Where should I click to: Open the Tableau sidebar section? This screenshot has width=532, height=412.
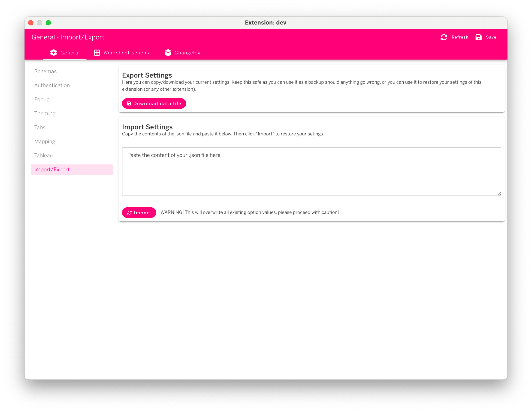click(44, 155)
